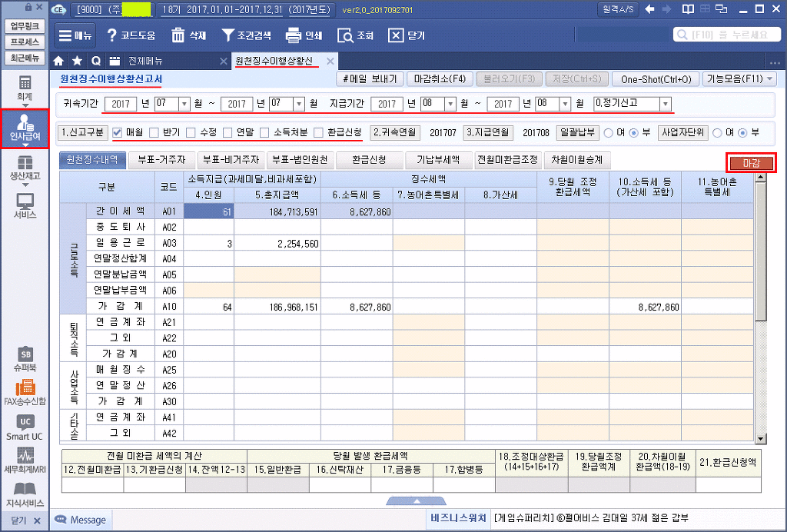787x532 pixels.
Task: Run 조회 search icon
Action: click(345, 35)
